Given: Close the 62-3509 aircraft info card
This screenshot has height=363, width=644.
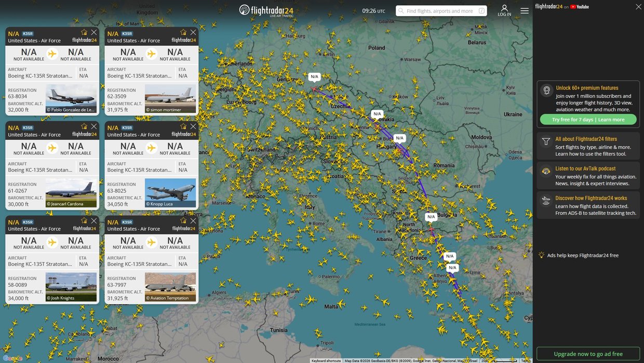Looking at the screenshot, I should coord(193,32).
